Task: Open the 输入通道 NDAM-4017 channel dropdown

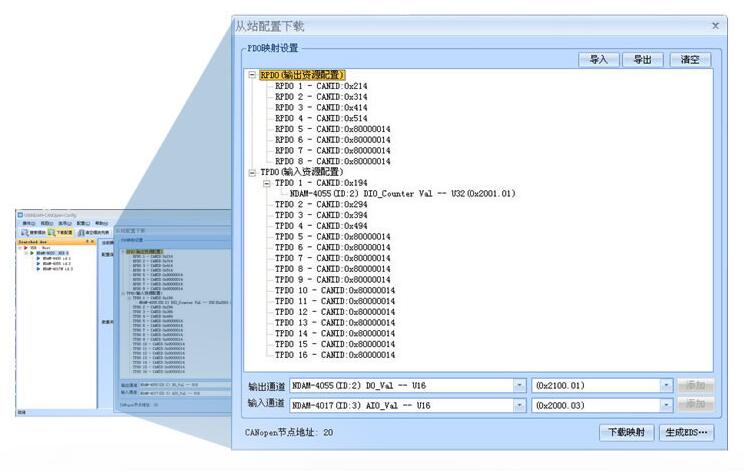Action: tap(519, 405)
